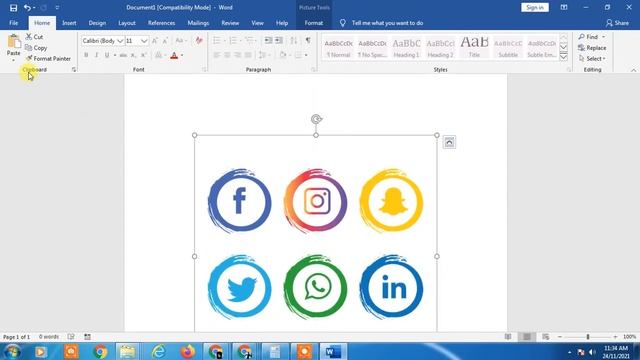Align text to the right

(x=238, y=55)
